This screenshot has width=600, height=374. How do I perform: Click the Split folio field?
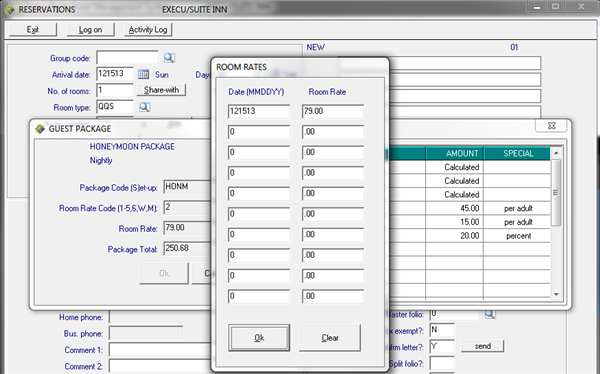[x=442, y=363]
